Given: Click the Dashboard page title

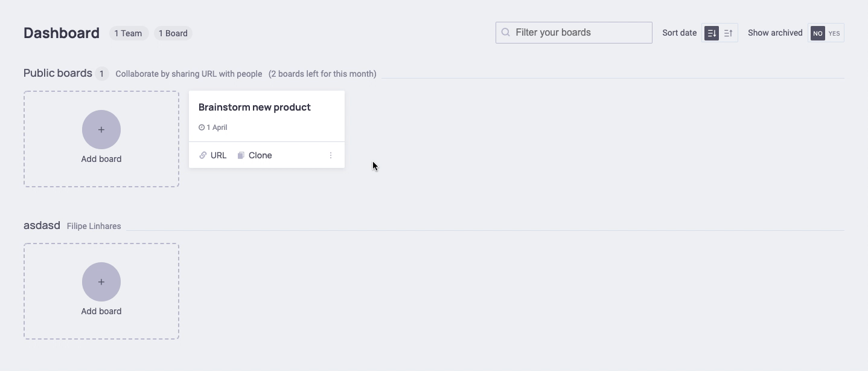Looking at the screenshot, I should click(x=62, y=33).
